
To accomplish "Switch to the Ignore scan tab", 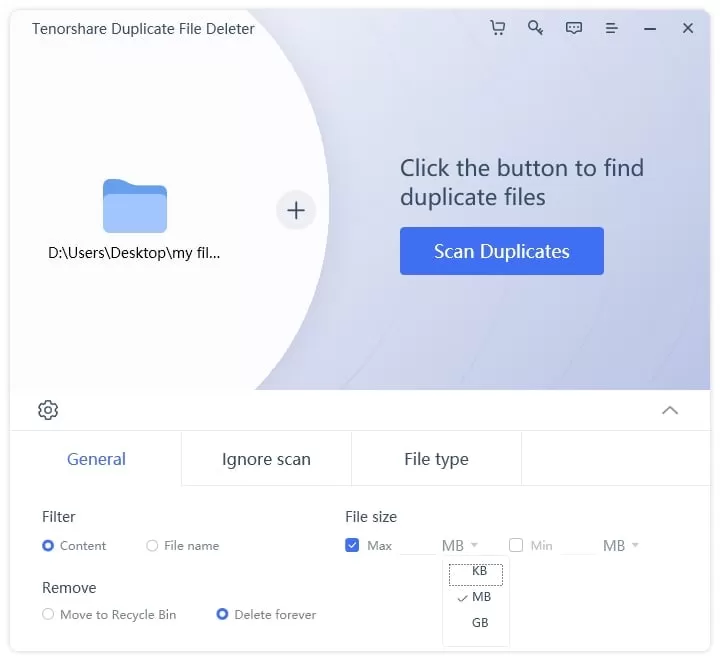I will (x=266, y=459).
